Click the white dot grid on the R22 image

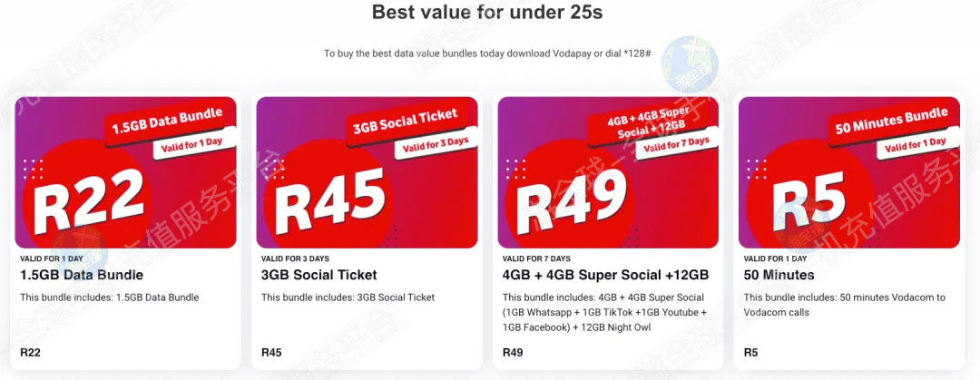33,170
